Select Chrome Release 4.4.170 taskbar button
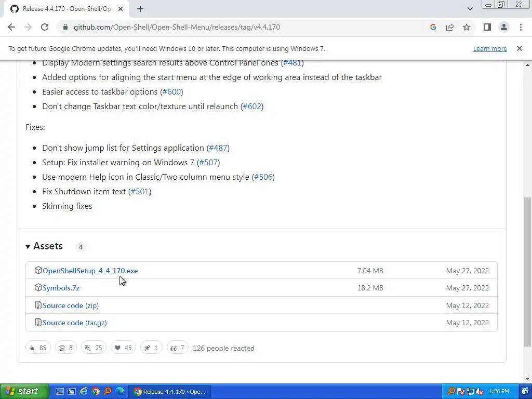 170,392
